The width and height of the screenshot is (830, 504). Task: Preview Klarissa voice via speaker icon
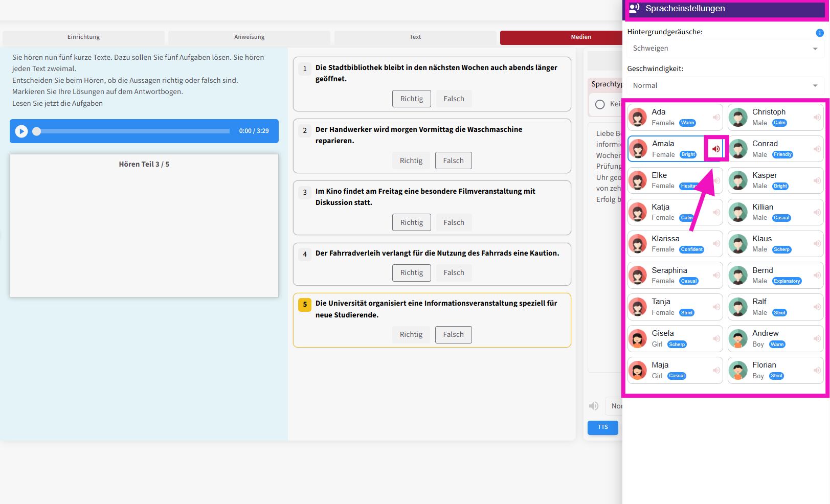point(716,244)
